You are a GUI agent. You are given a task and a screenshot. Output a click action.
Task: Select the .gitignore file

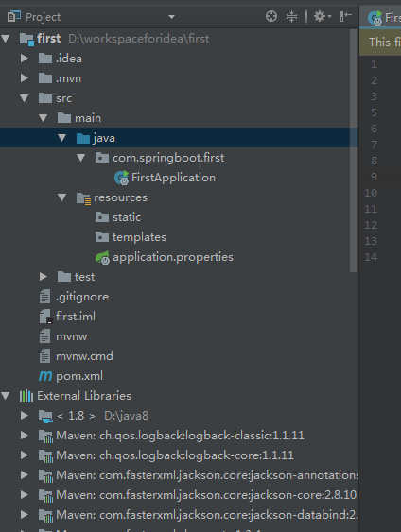(82, 297)
